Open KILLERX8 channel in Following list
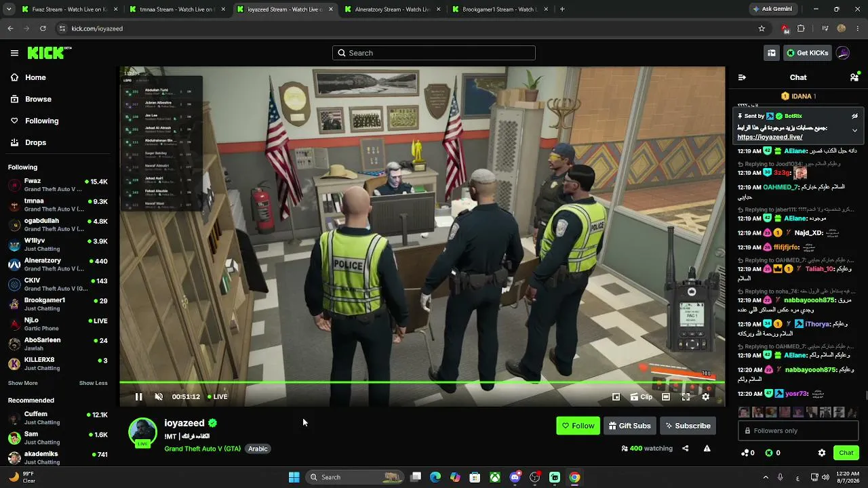 (58, 364)
